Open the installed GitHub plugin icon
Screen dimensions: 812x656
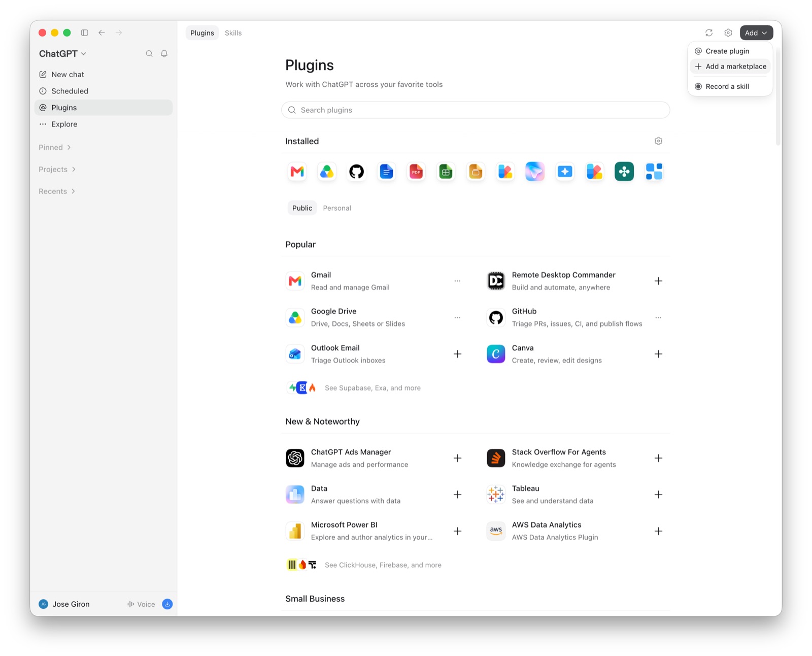(x=357, y=172)
